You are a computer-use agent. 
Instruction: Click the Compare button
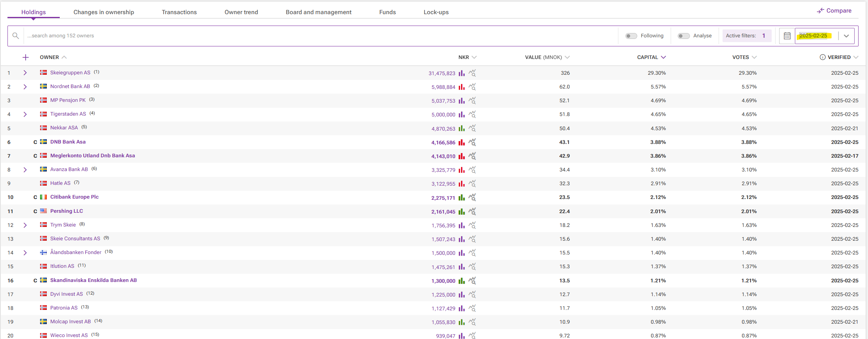click(x=834, y=11)
